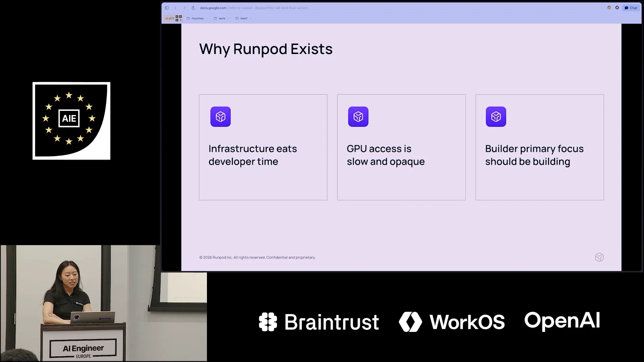Select the 'ai sh*t' tab group
Viewport: 644px width, 362px height.
coord(170,18)
